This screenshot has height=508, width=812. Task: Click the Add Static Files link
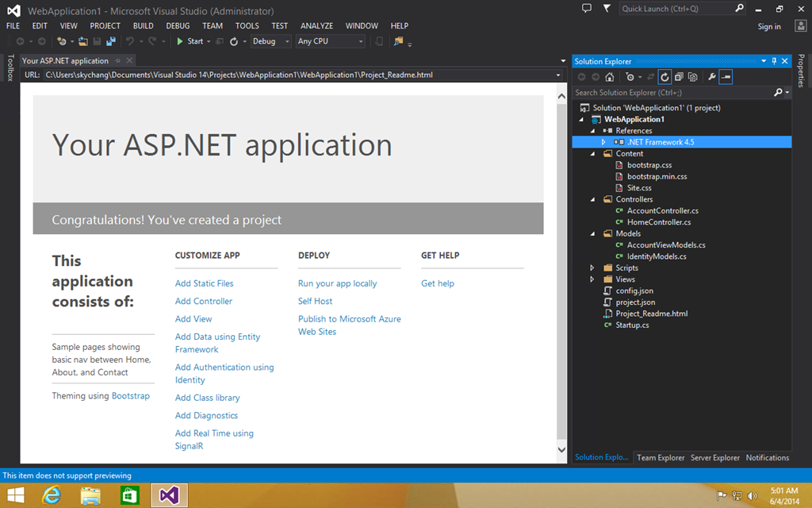(x=204, y=283)
